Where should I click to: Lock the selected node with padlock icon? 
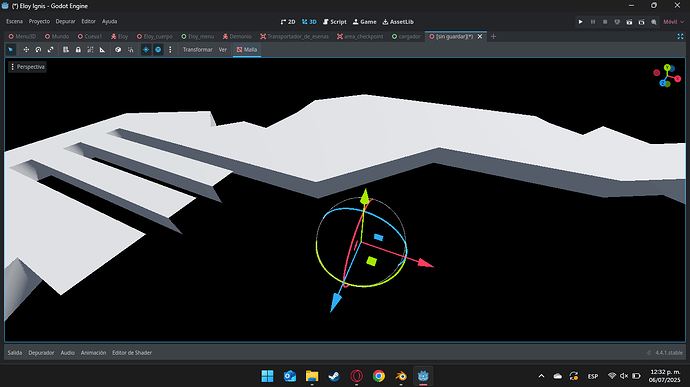coord(78,50)
